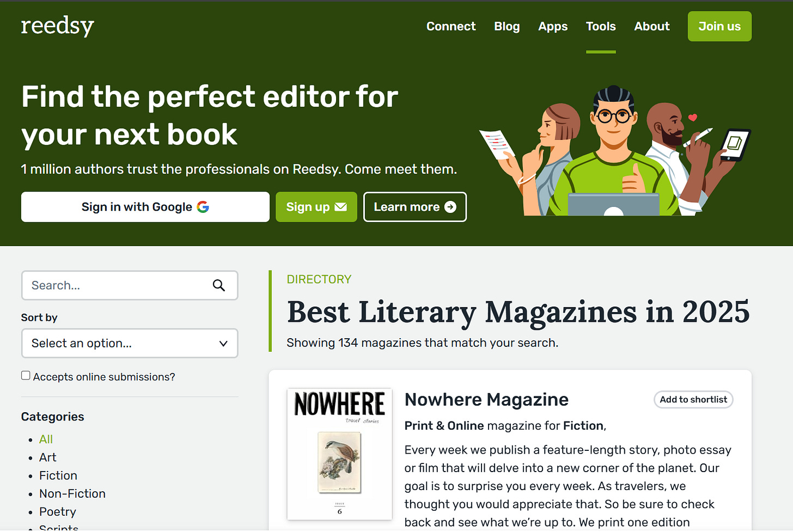
Task: Click the Categories heading
Action: 53,417
